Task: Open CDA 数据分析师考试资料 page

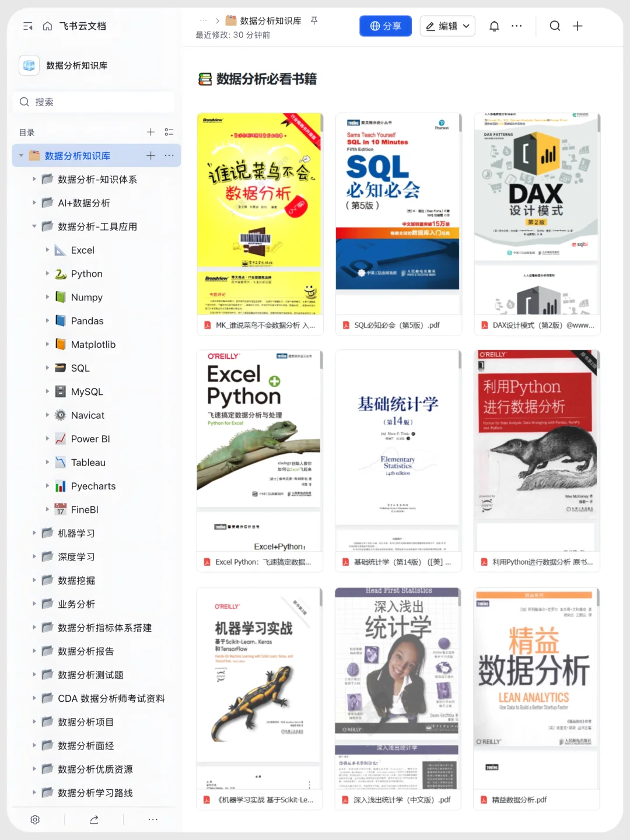Action: (x=111, y=699)
